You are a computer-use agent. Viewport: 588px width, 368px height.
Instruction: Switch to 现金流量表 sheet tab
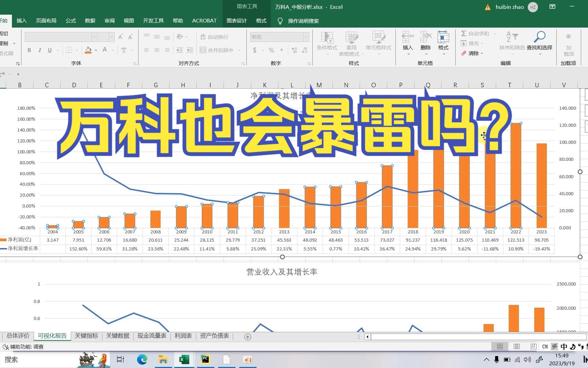click(x=152, y=336)
